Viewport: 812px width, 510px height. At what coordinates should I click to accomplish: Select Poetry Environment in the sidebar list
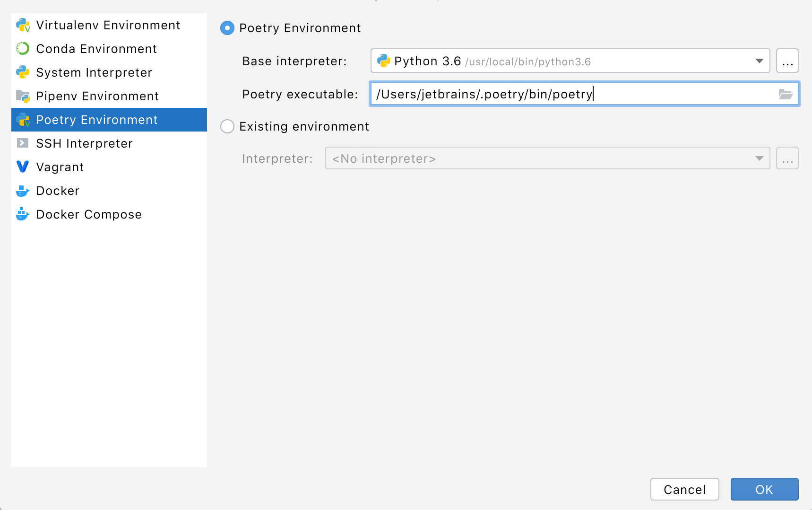pos(96,120)
